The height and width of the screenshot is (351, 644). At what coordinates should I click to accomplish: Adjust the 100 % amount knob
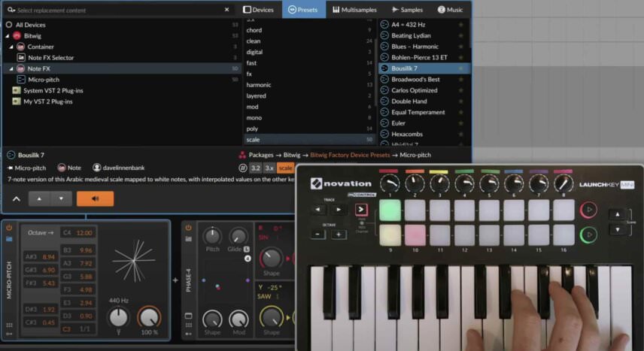point(149,317)
